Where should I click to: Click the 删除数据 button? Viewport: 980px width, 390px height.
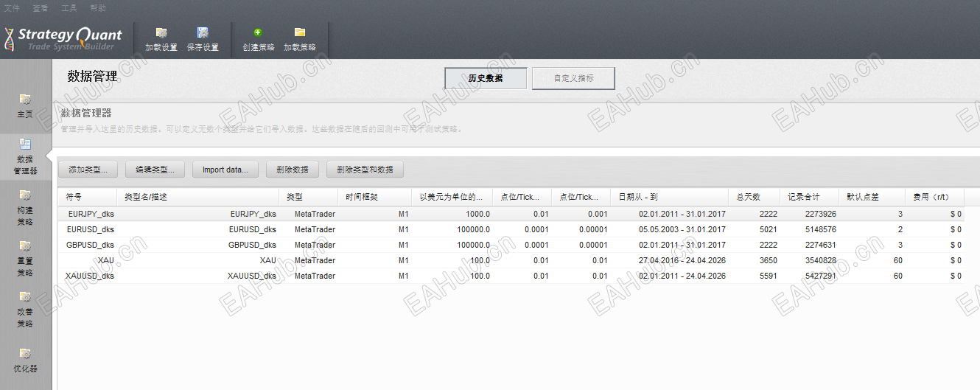pyautogui.click(x=293, y=170)
